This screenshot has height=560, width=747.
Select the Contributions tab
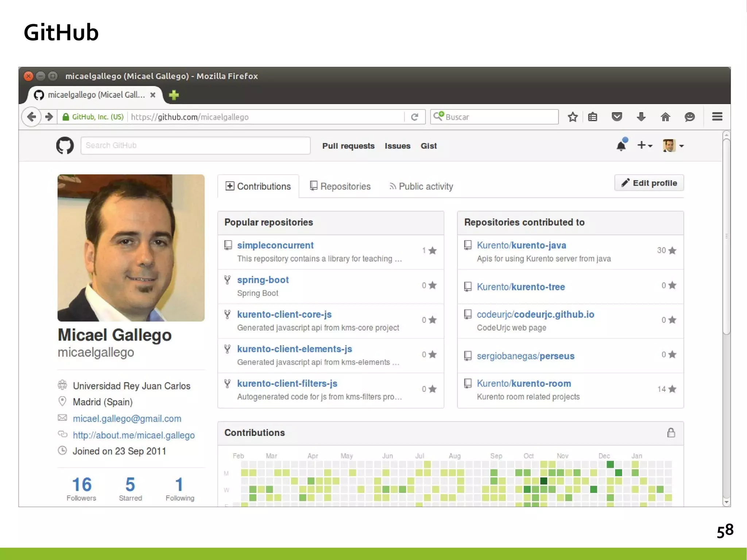click(258, 186)
